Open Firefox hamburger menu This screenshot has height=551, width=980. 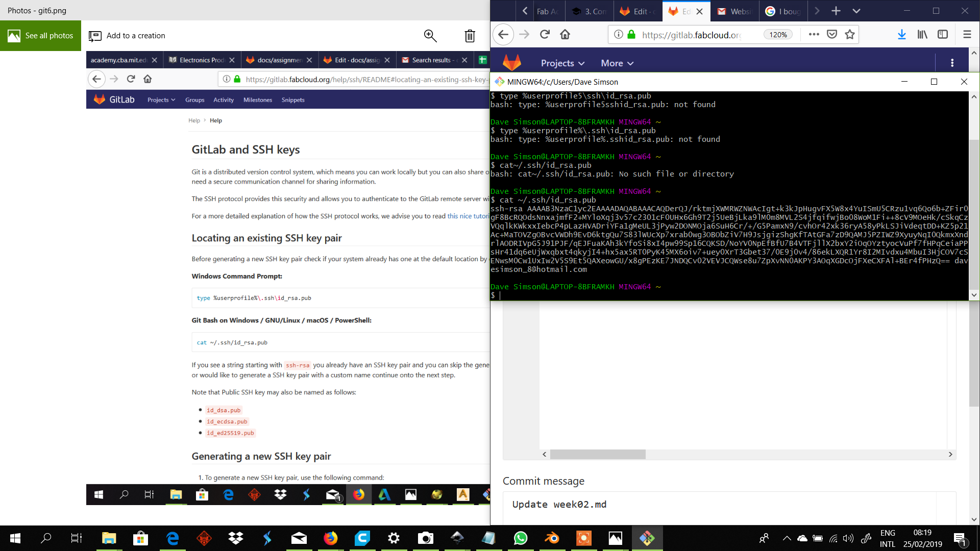pos(967,34)
